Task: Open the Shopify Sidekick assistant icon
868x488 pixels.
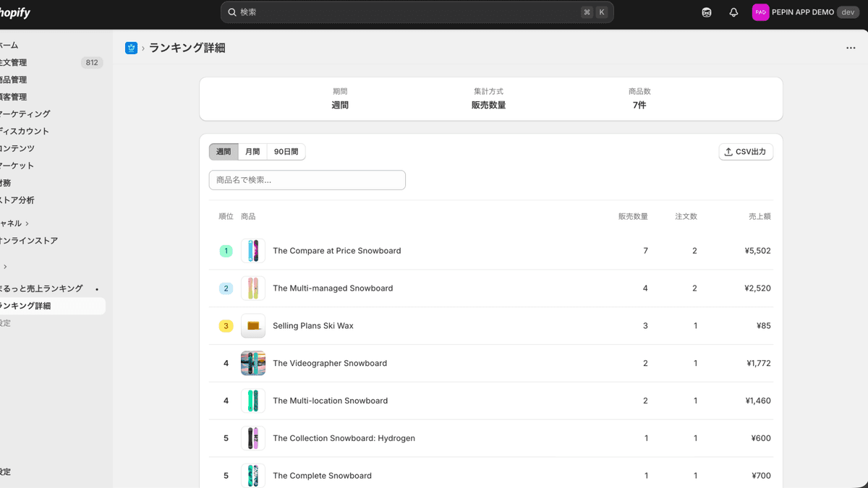Action: coord(706,12)
